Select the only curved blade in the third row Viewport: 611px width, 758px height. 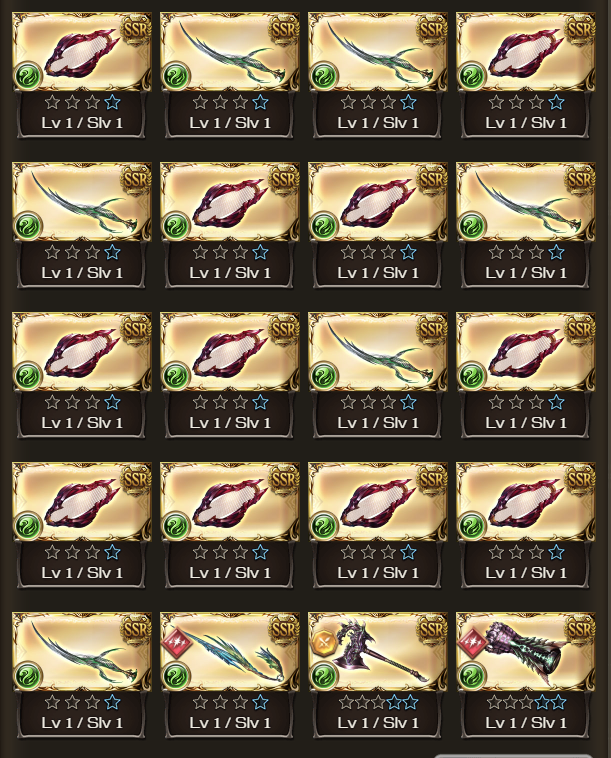(378, 351)
